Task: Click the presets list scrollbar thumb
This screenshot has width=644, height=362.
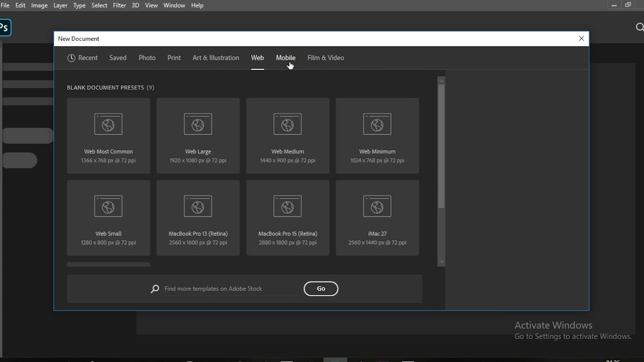Action: (x=442, y=146)
